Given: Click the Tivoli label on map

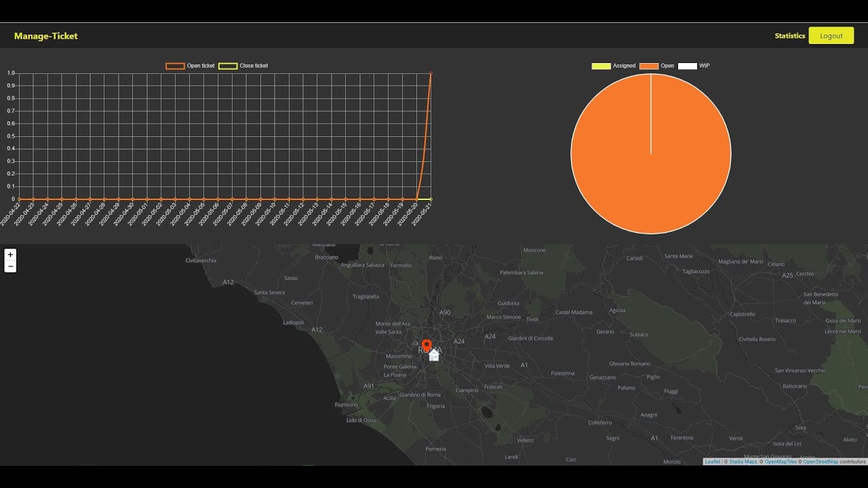Looking at the screenshot, I should coord(532,319).
